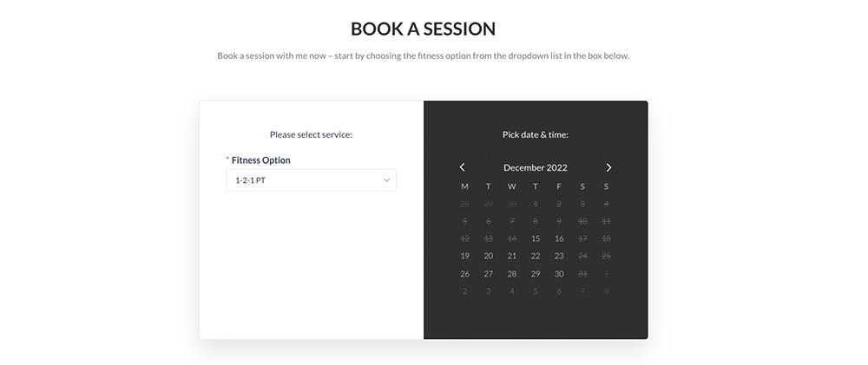Pick December 30 for the session
The width and height of the screenshot is (868, 365).
point(559,273)
